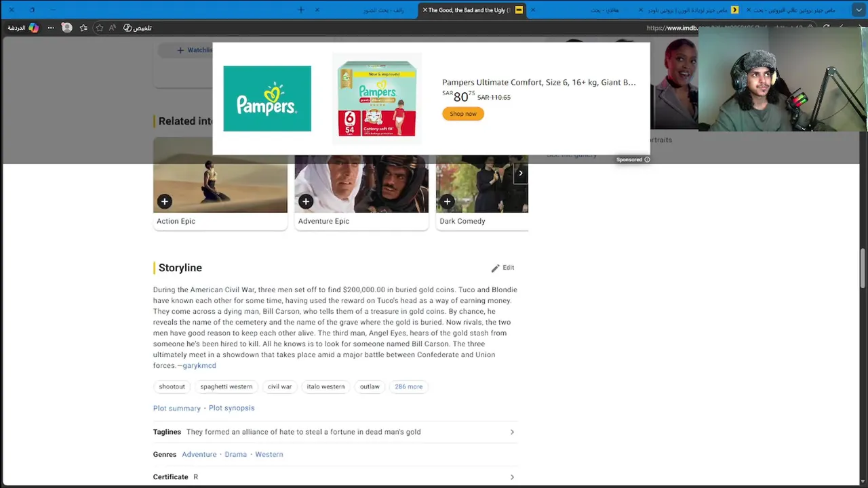
Task: Click the summarize (تلخيص) button
Action: click(138, 28)
